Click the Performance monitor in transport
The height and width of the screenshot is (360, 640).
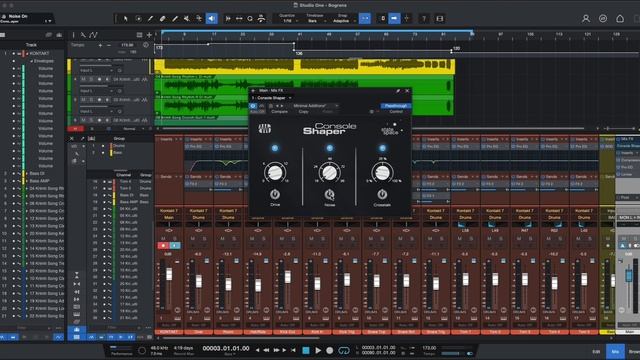(x=121, y=350)
